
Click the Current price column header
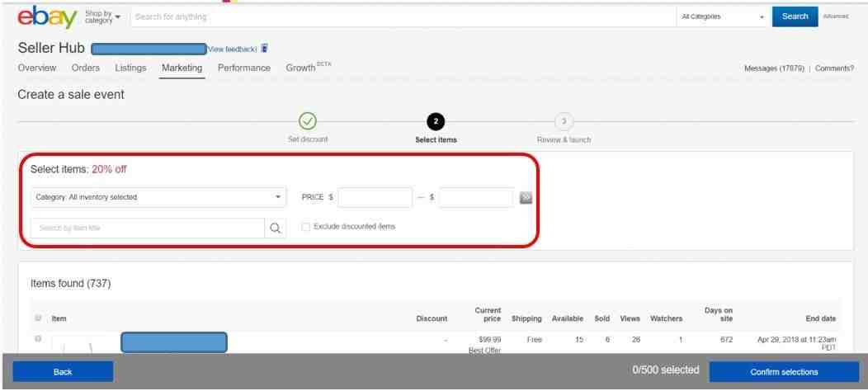click(x=488, y=314)
